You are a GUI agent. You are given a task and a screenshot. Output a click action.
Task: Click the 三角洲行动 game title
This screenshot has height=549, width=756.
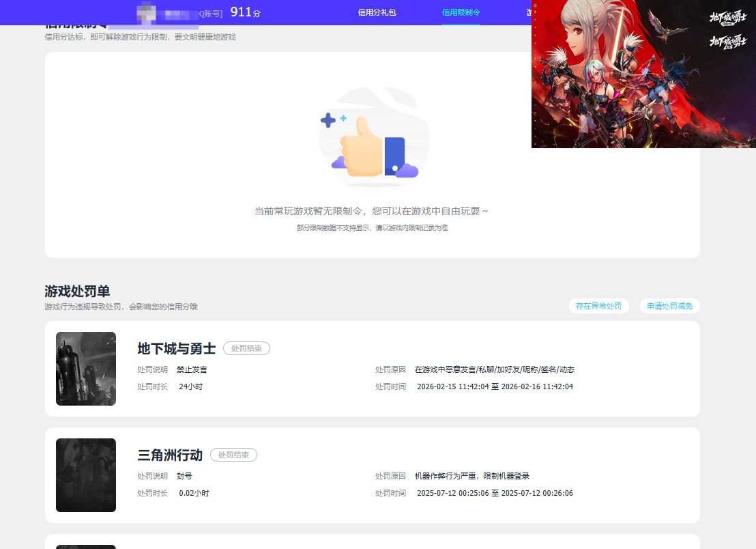point(170,455)
